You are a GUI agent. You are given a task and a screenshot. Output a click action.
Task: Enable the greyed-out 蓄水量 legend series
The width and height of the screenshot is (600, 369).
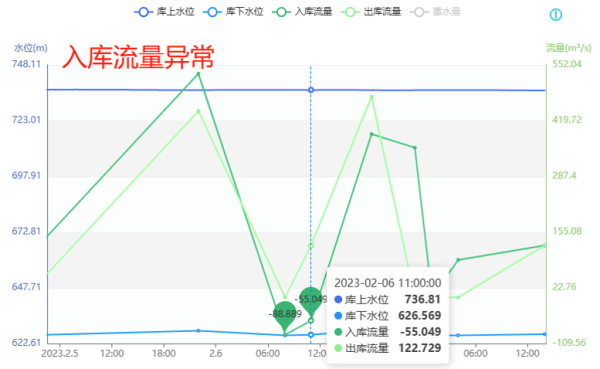pos(435,12)
